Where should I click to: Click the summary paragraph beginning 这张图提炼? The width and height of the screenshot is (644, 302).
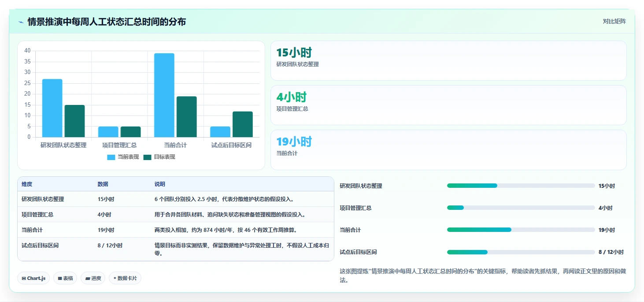pos(483,276)
